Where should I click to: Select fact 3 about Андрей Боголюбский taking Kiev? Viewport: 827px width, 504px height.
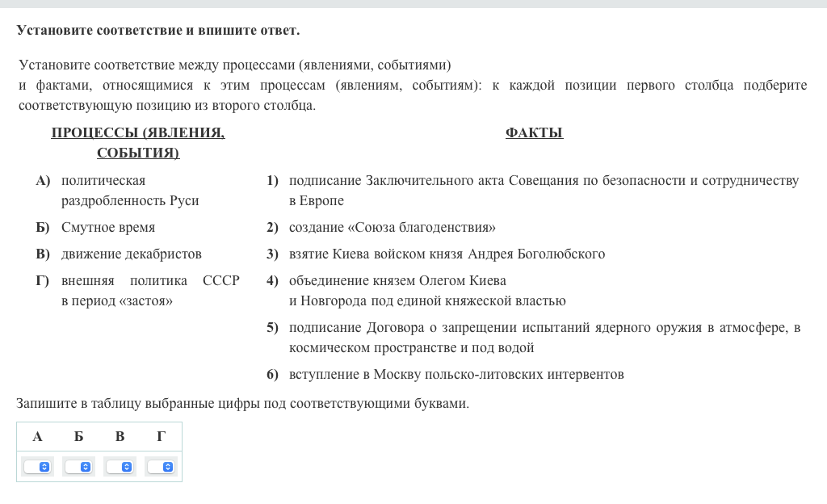pyautogui.click(x=447, y=254)
